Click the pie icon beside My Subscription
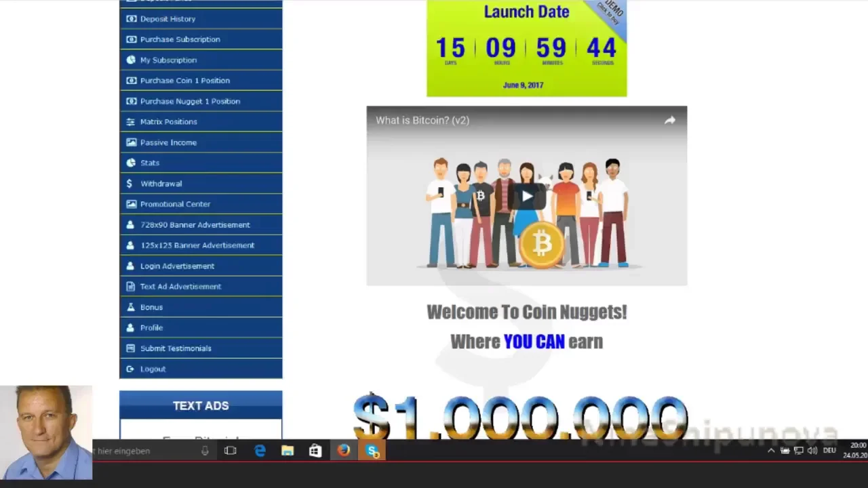 [x=131, y=60]
